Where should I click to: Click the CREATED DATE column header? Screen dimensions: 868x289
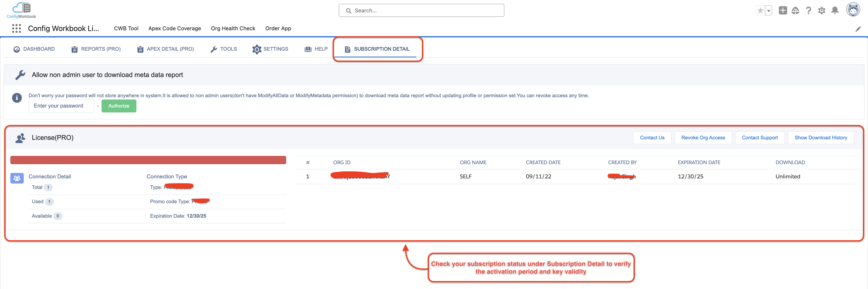tap(543, 163)
